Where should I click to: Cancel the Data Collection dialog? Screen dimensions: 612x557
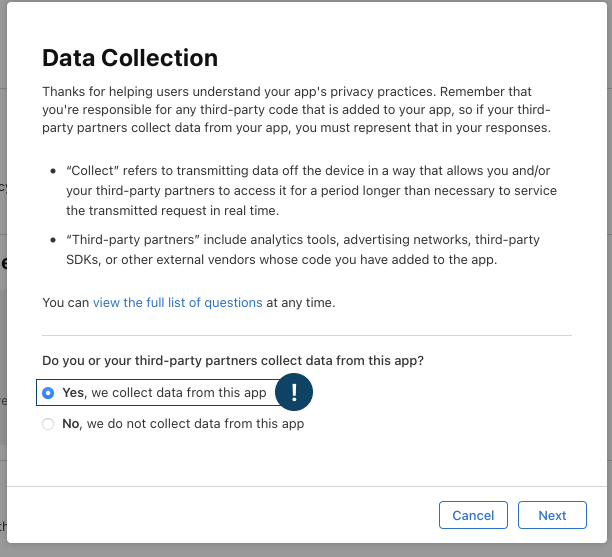coord(473,515)
